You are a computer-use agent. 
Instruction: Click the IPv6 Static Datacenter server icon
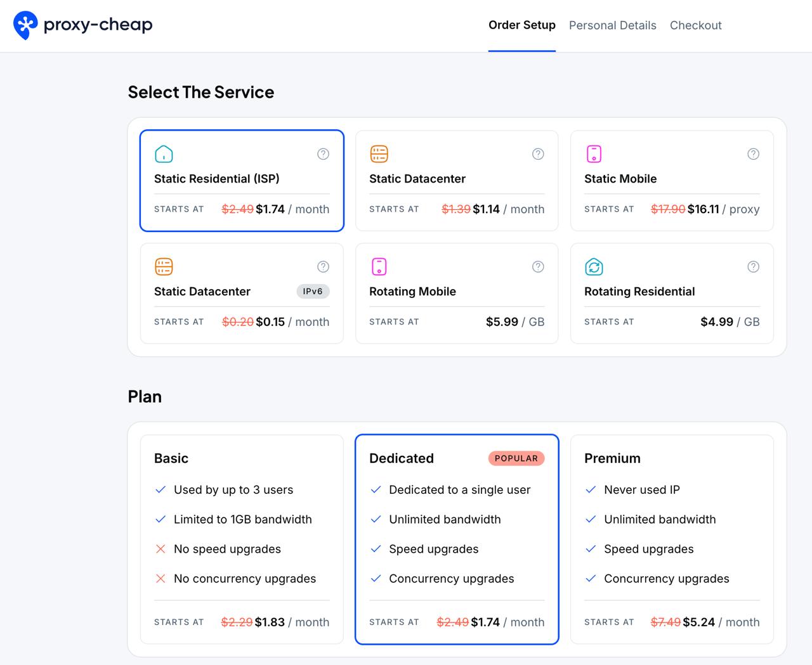coord(164,266)
